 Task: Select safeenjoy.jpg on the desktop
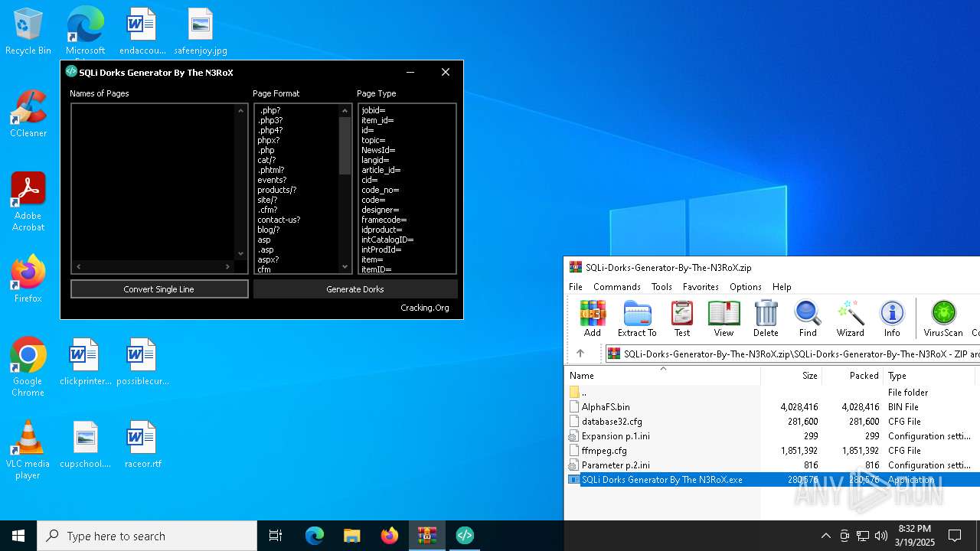tap(201, 32)
